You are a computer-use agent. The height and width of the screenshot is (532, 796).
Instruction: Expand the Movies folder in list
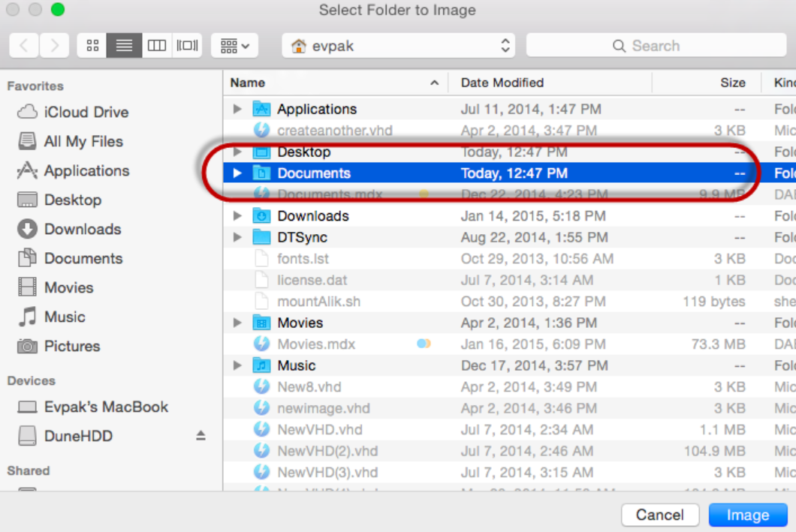(x=237, y=323)
